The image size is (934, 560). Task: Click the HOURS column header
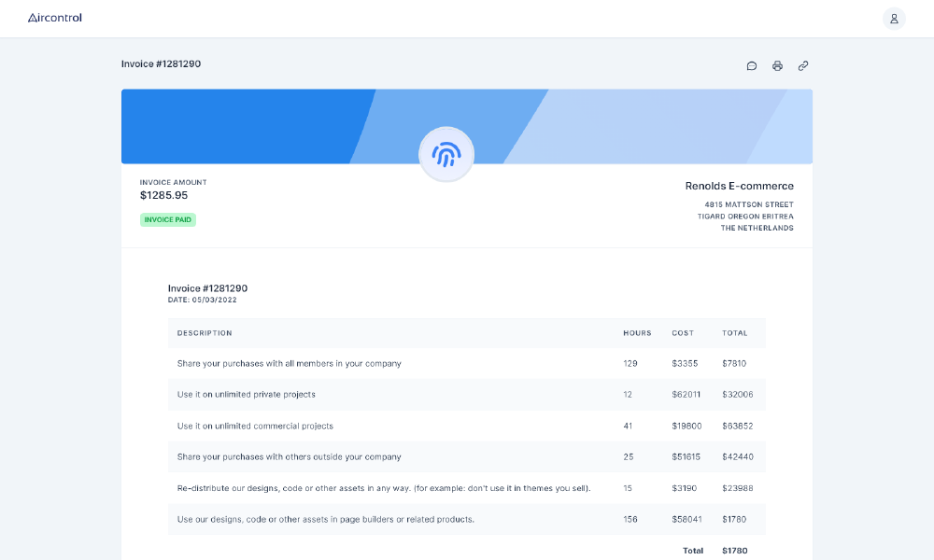pyautogui.click(x=637, y=332)
